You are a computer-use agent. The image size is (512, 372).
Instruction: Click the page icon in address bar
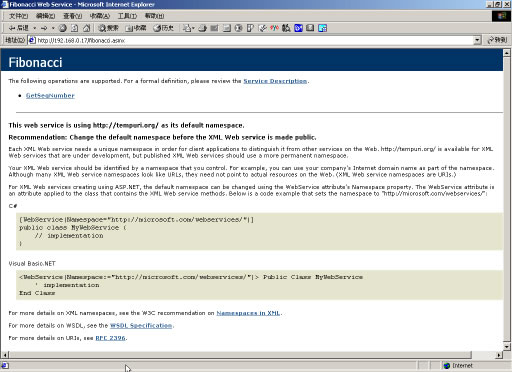(x=32, y=40)
